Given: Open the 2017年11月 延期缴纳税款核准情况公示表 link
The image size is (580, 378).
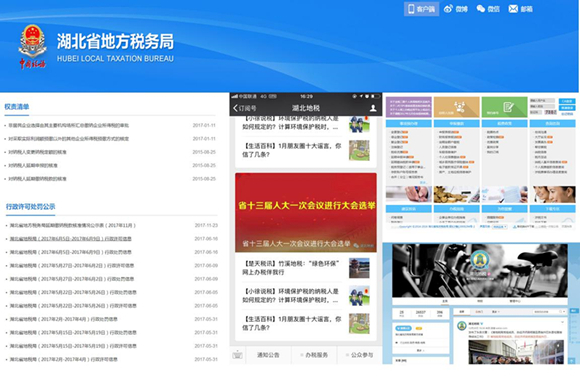Looking at the screenshot, I should 72,225.
